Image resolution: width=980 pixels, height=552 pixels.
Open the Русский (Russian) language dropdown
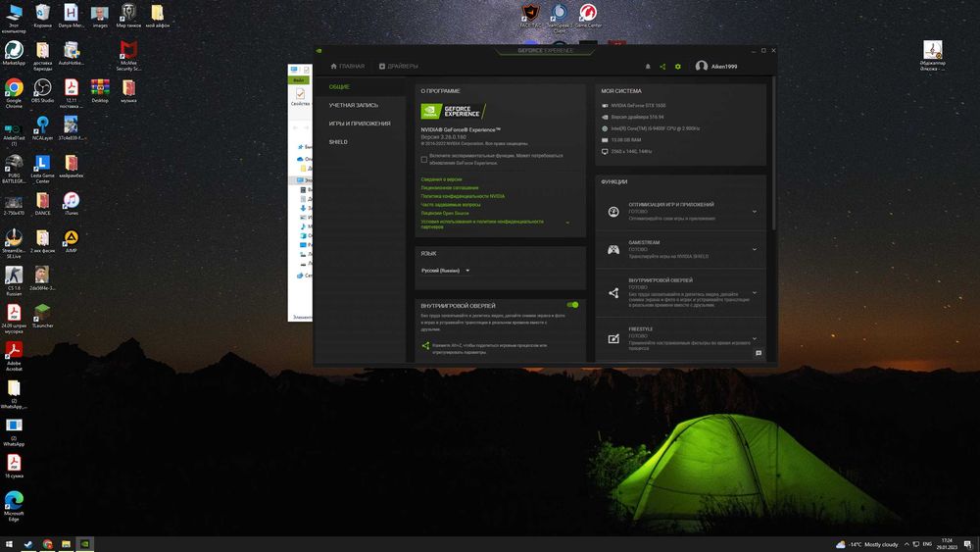pos(446,271)
